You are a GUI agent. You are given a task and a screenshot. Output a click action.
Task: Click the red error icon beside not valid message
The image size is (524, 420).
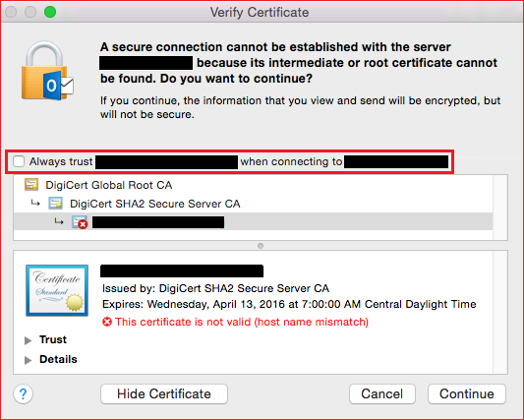[x=107, y=322]
